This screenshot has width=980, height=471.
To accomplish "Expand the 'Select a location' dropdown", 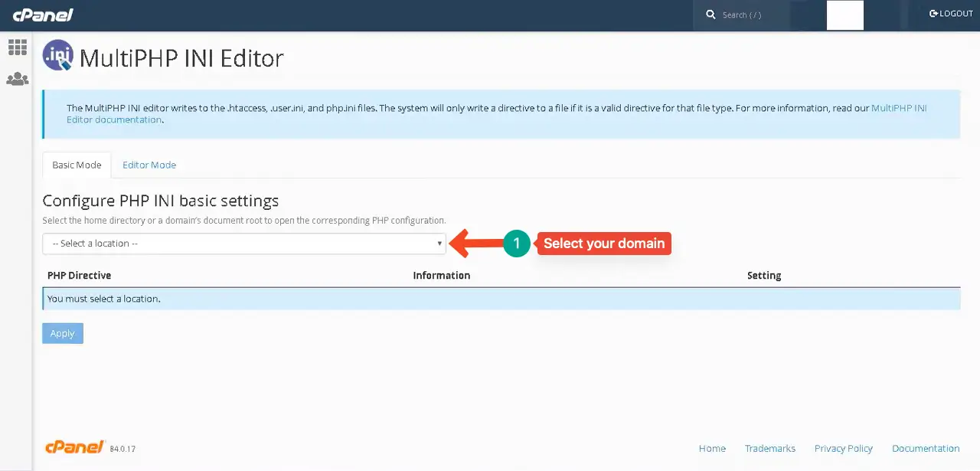I will [x=244, y=244].
